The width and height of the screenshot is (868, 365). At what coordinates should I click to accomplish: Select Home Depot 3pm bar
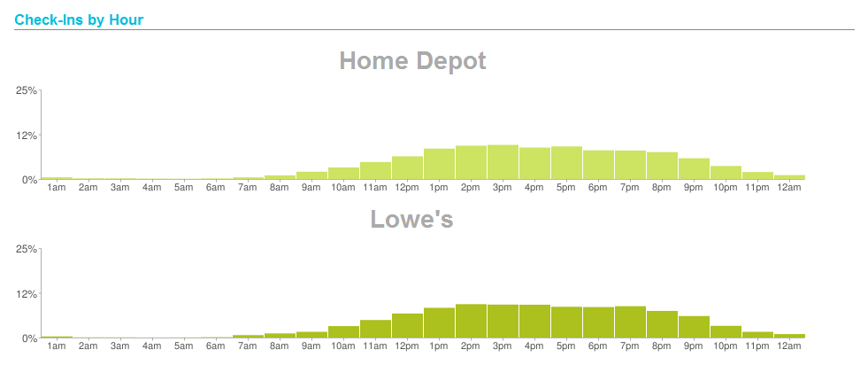503,162
